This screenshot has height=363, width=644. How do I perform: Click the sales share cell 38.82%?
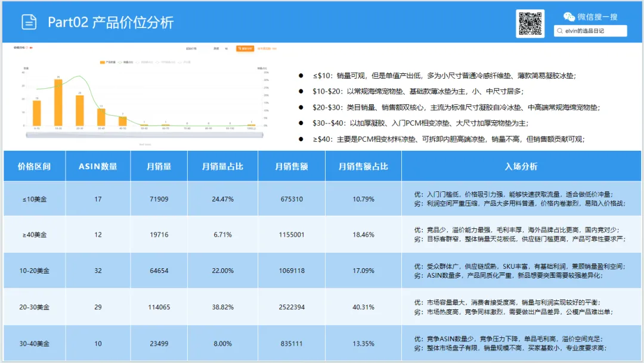click(222, 307)
